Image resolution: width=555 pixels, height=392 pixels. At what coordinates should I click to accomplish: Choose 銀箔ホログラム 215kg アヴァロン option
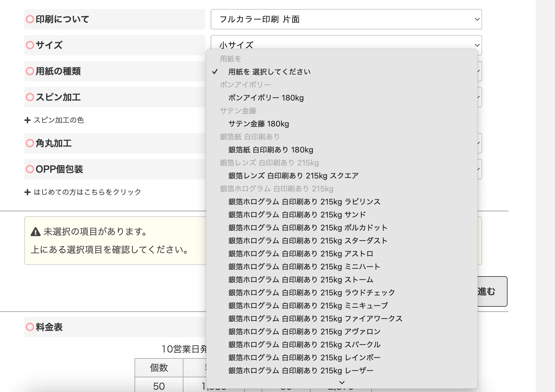click(342, 332)
